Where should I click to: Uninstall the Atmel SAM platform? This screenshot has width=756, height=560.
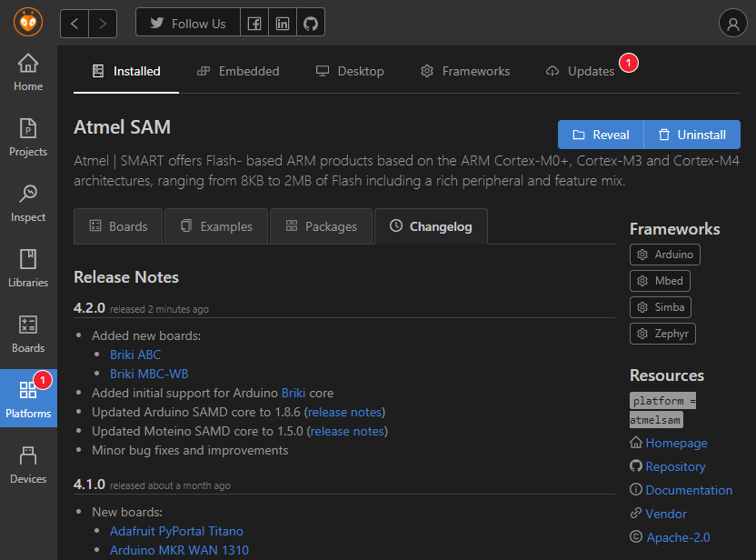pos(691,133)
